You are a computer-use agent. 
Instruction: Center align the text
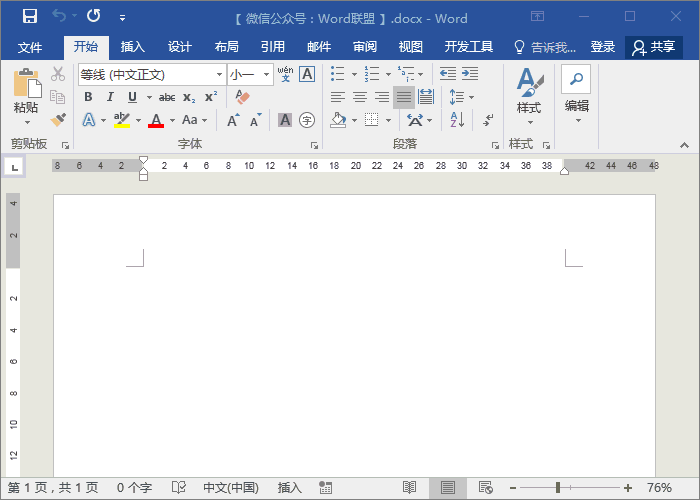coord(360,97)
